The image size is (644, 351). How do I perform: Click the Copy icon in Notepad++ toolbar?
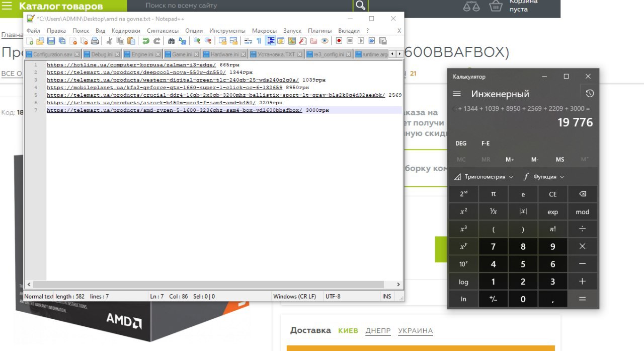click(x=120, y=41)
